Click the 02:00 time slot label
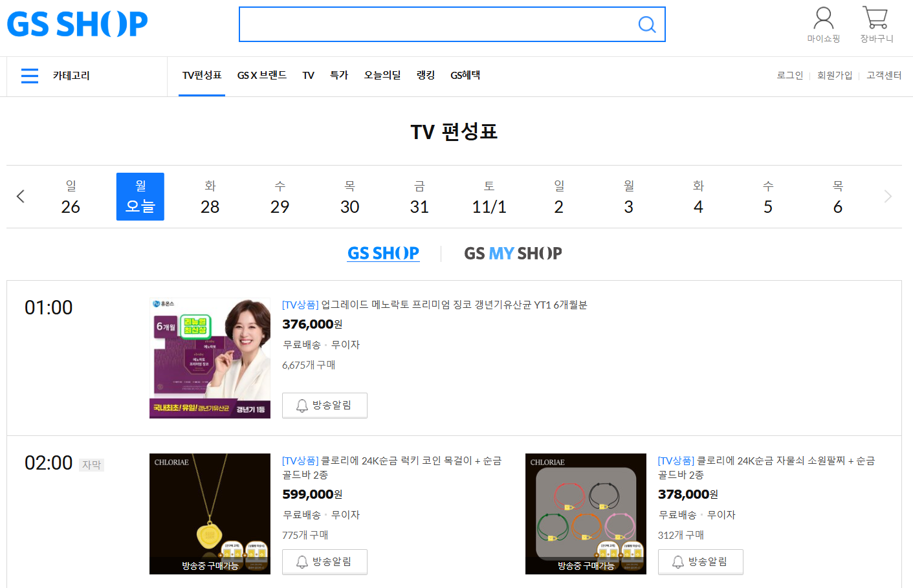 [x=49, y=463]
